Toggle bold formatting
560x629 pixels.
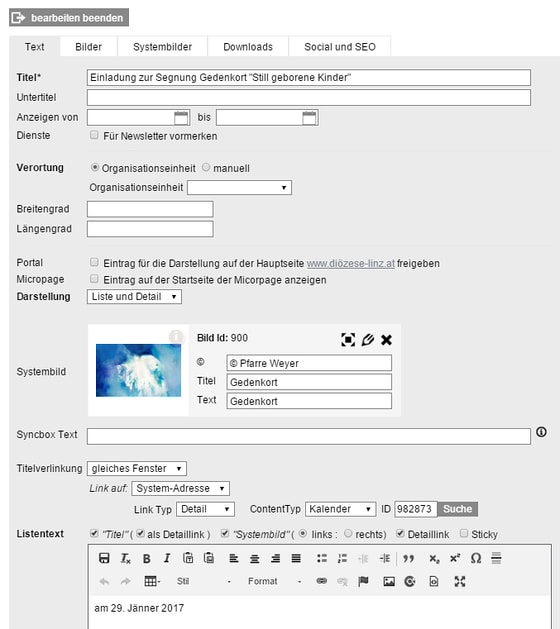146,558
